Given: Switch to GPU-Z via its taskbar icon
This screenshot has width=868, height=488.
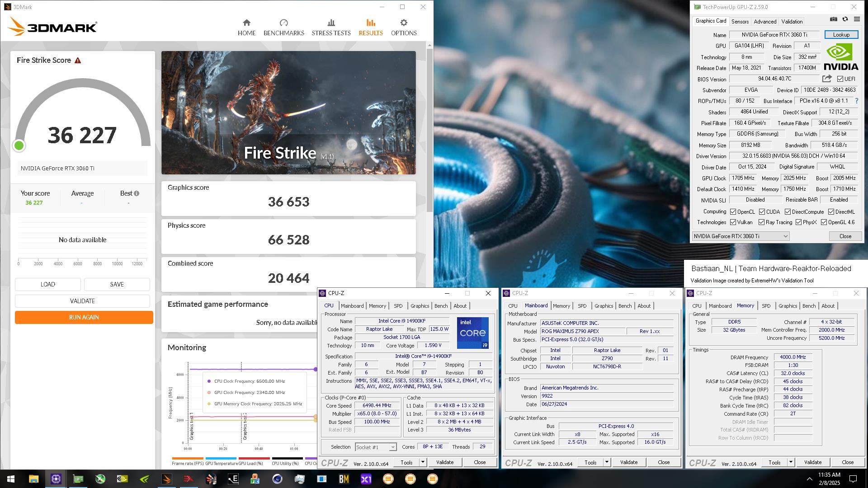Looking at the screenshot, I should click(x=78, y=479).
